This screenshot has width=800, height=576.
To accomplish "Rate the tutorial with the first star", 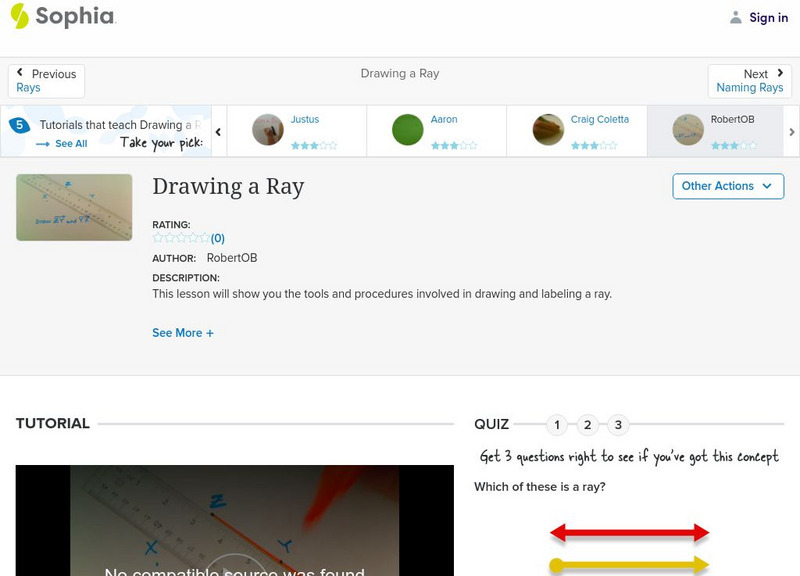I will pos(156,237).
